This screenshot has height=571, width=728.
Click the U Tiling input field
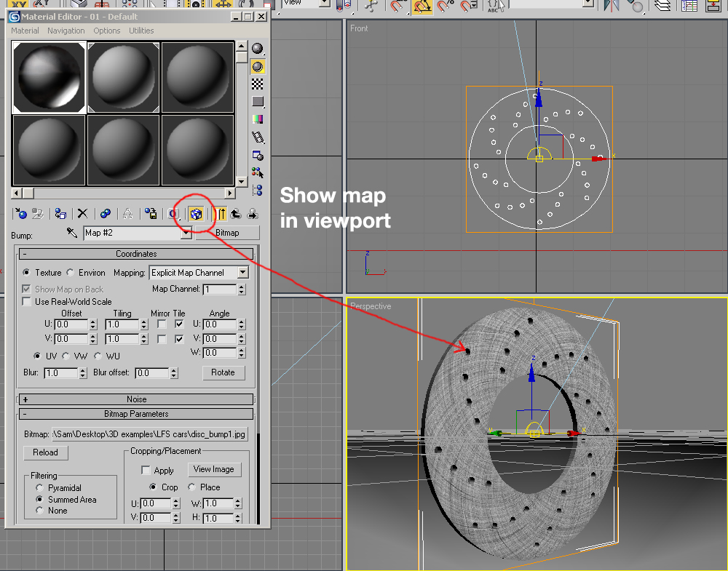click(122, 324)
